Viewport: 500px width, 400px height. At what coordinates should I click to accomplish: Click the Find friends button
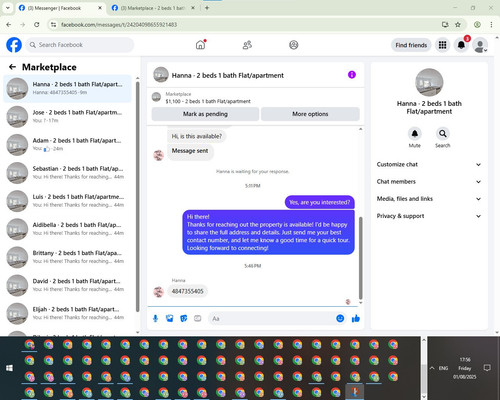coord(411,45)
